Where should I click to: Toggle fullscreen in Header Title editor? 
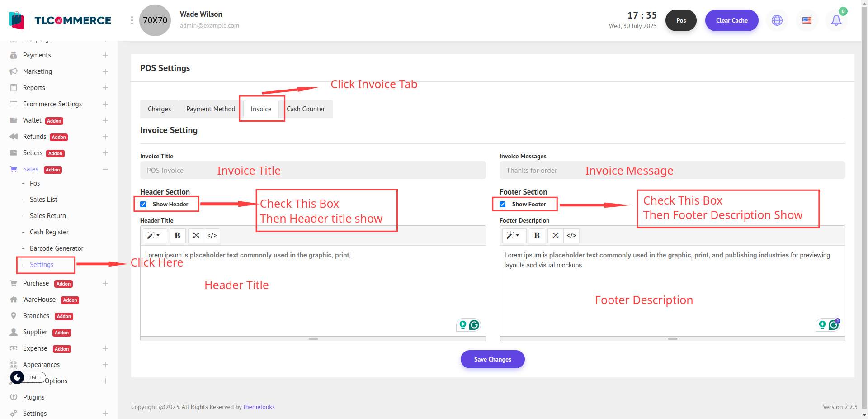[x=196, y=235]
